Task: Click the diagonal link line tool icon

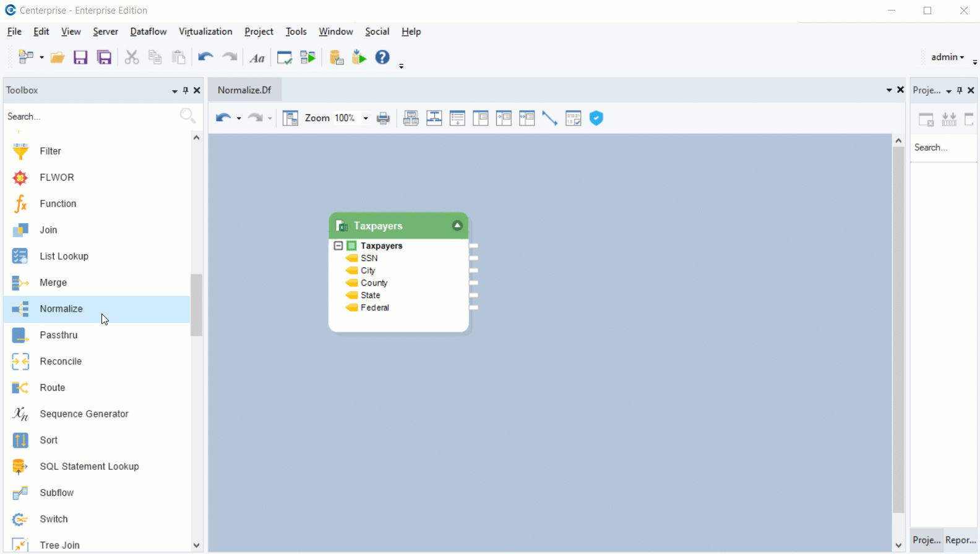Action: 549,118
